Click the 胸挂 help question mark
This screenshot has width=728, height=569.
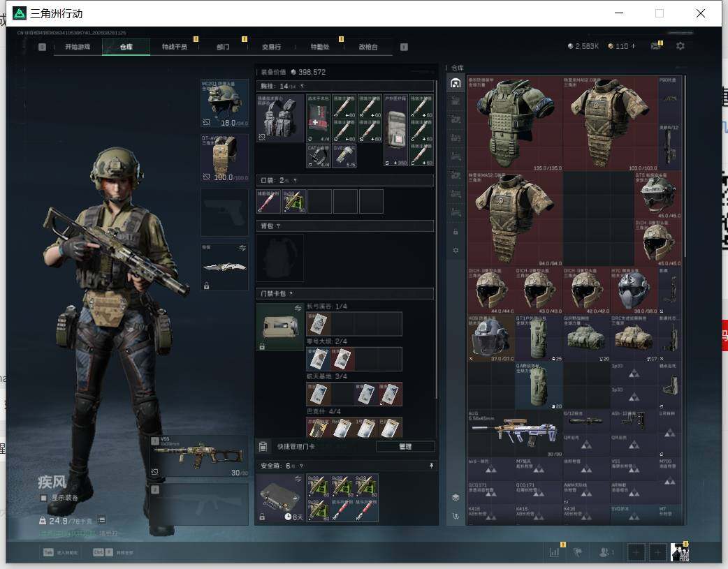coord(303,87)
